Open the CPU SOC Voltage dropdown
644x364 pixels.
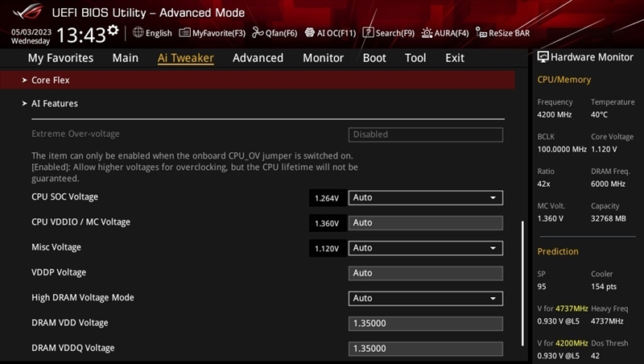[x=425, y=197]
